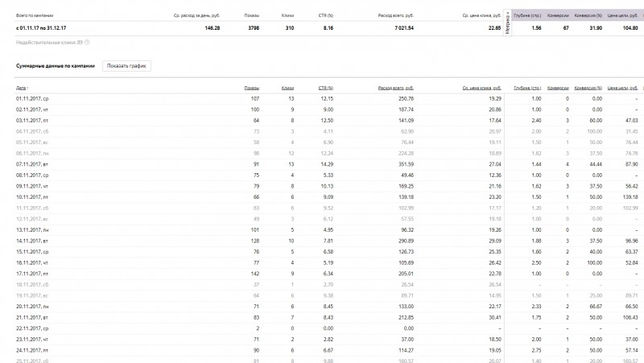Click help icon beside Недействительные клики
644x363 pixels.
click(x=87, y=43)
